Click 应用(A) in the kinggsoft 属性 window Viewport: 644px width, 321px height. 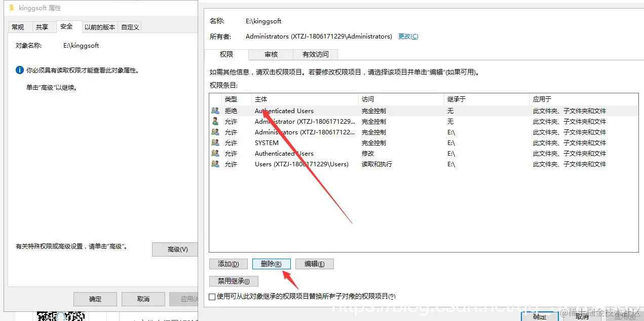pyautogui.click(x=183, y=299)
